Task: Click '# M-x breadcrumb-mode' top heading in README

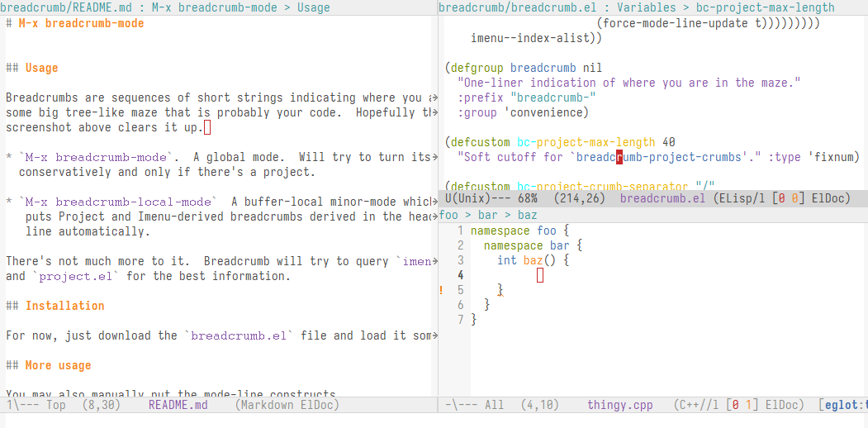Action: click(x=75, y=24)
